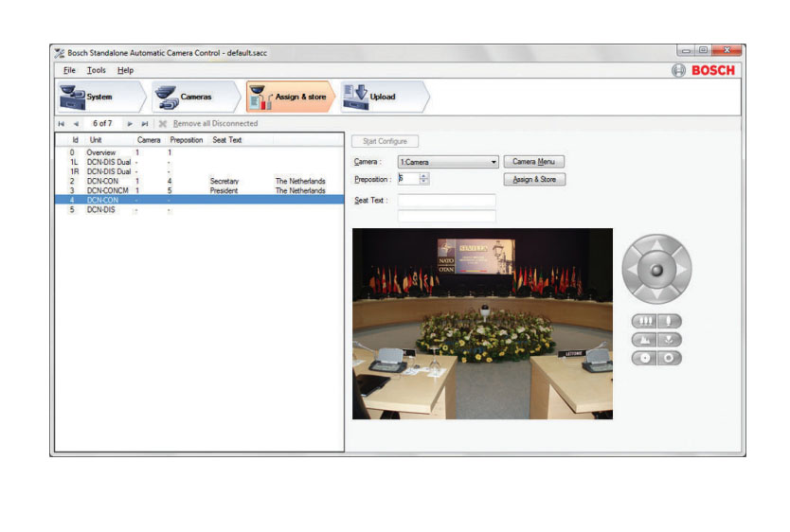Decrease the Preposition value by one
Screen dimensions: 790x532
point(424,182)
